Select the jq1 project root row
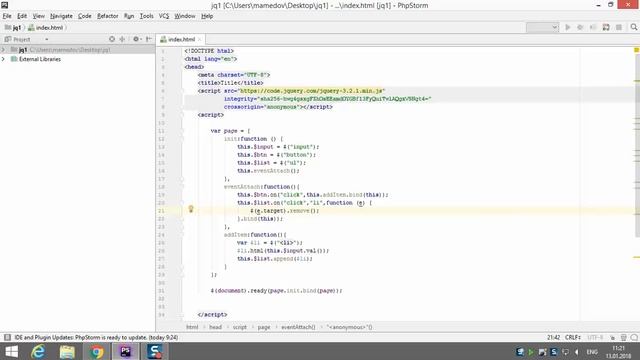The image size is (640, 360). [78, 49]
